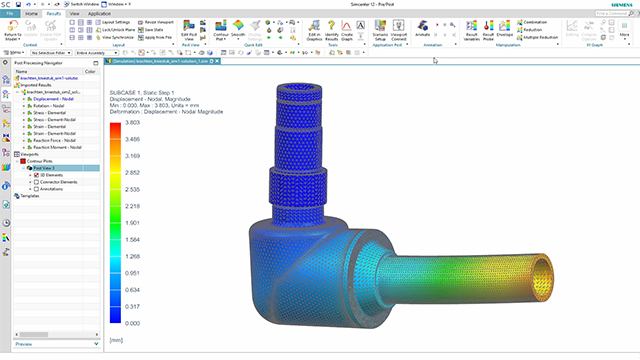Open the No Selection Filter dropdown
Image resolution: width=640 pixels, height=360 pixels.
tap(51, 53)
